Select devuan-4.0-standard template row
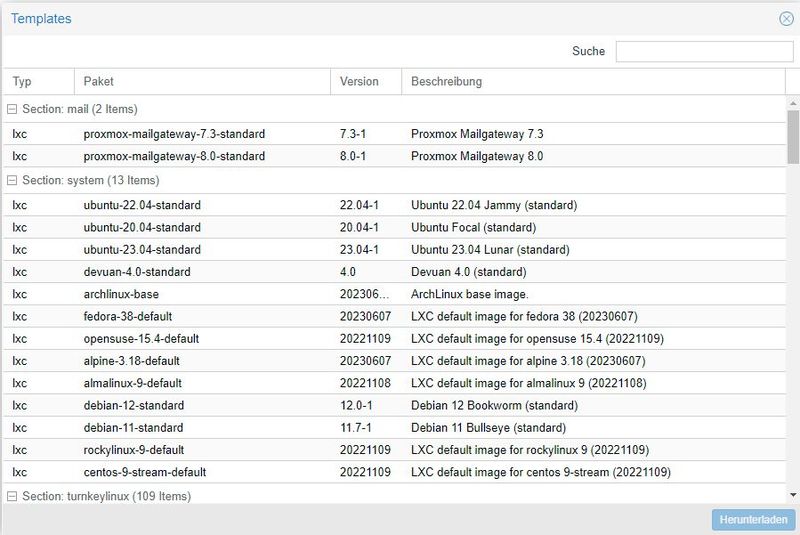This screenshot has width=800, height=535. pyautogui.click(x=394, y=272)
